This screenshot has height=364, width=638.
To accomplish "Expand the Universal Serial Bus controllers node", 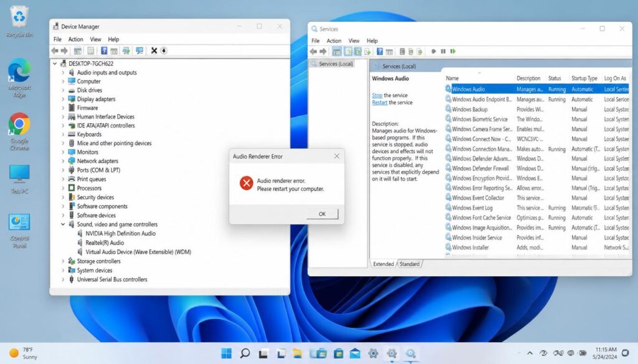I will [63, 279].
